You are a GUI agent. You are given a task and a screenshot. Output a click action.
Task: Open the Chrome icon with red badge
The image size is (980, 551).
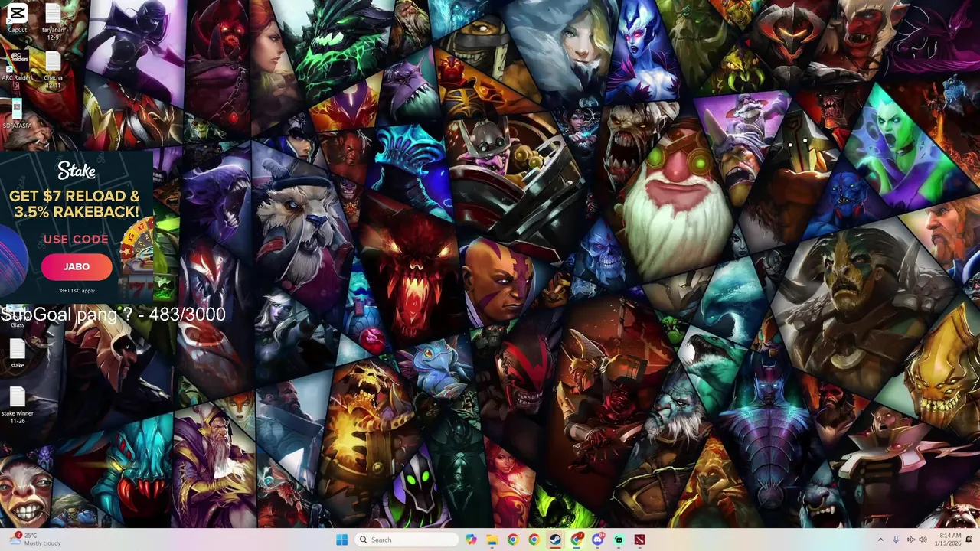pyautogui.click(x=576, y=540)
